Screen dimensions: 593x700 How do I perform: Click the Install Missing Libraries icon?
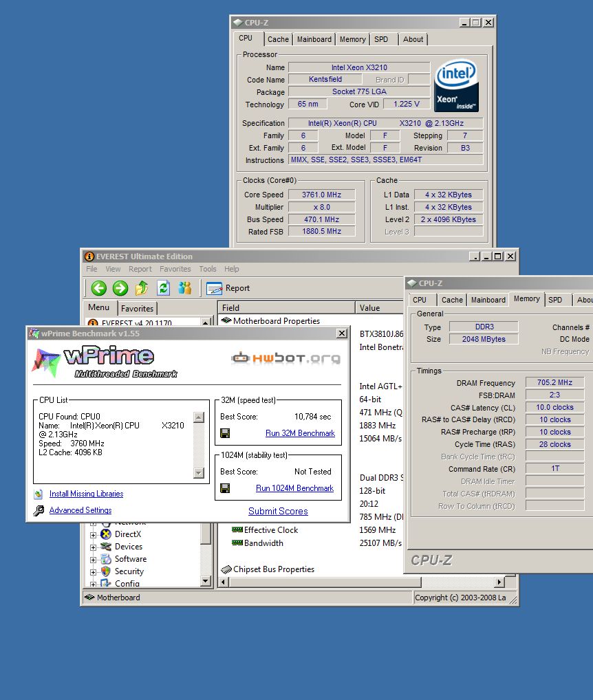[x=39, y=494]
